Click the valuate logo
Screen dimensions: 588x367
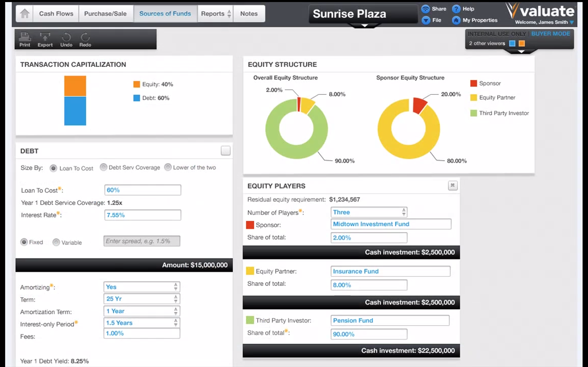coord(540,11)
